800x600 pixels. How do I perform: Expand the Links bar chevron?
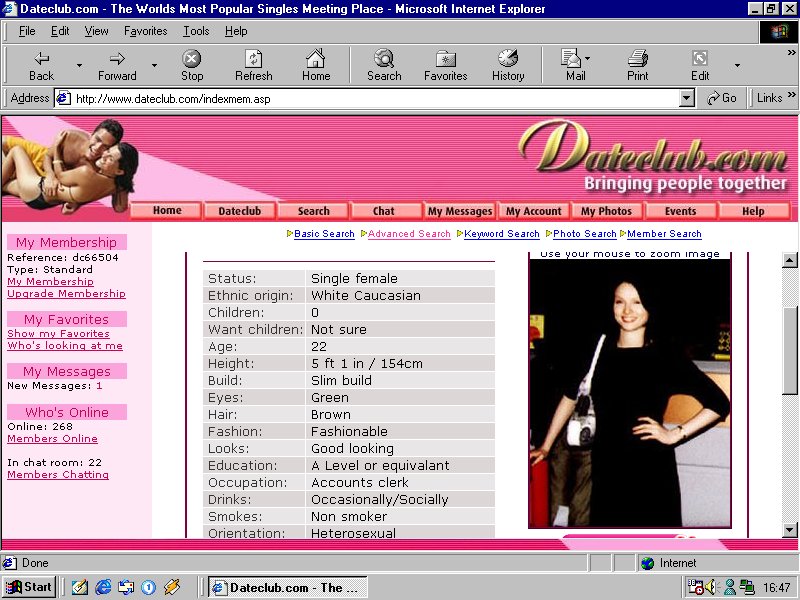(791, 95)
